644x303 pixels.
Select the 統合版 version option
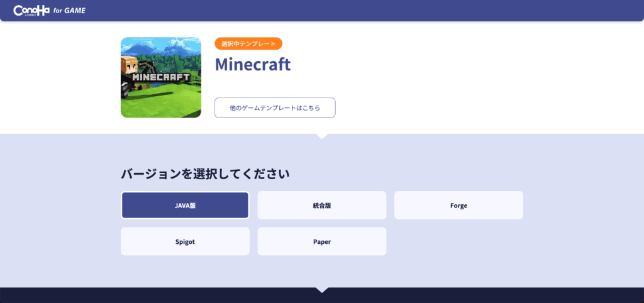[x=322, y=205]
